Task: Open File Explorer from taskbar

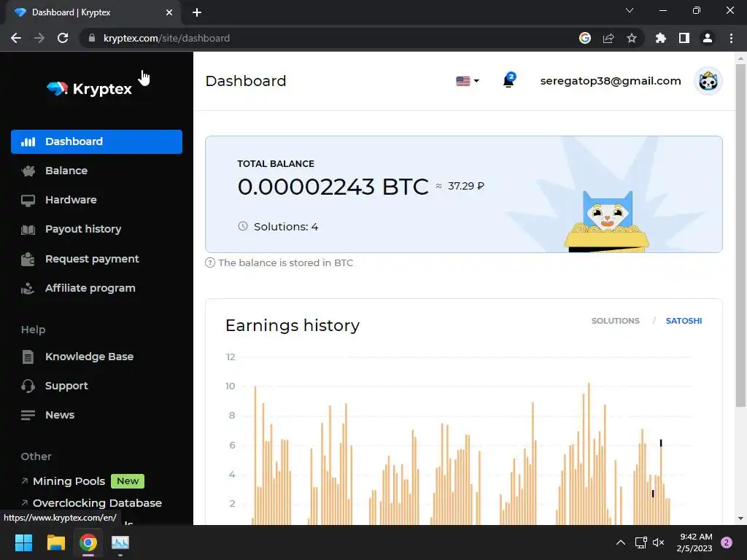Action: click(55, 542)
